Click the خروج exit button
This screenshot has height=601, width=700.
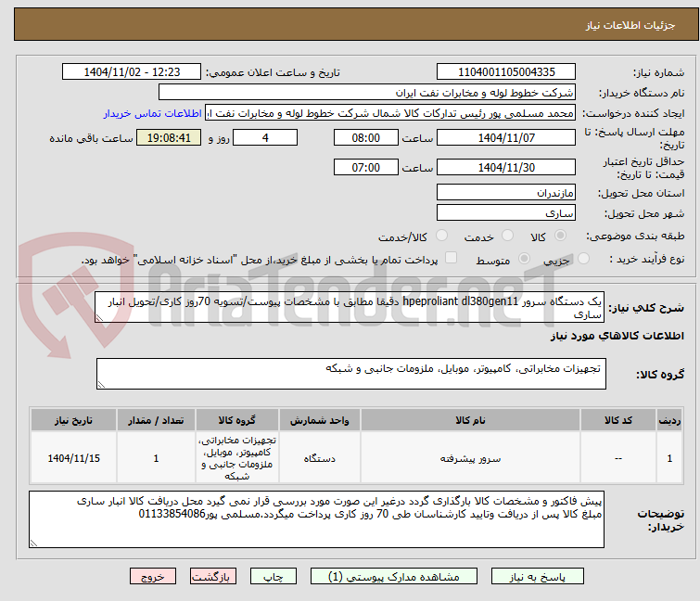pyautogui.click(x=153, y=577)
